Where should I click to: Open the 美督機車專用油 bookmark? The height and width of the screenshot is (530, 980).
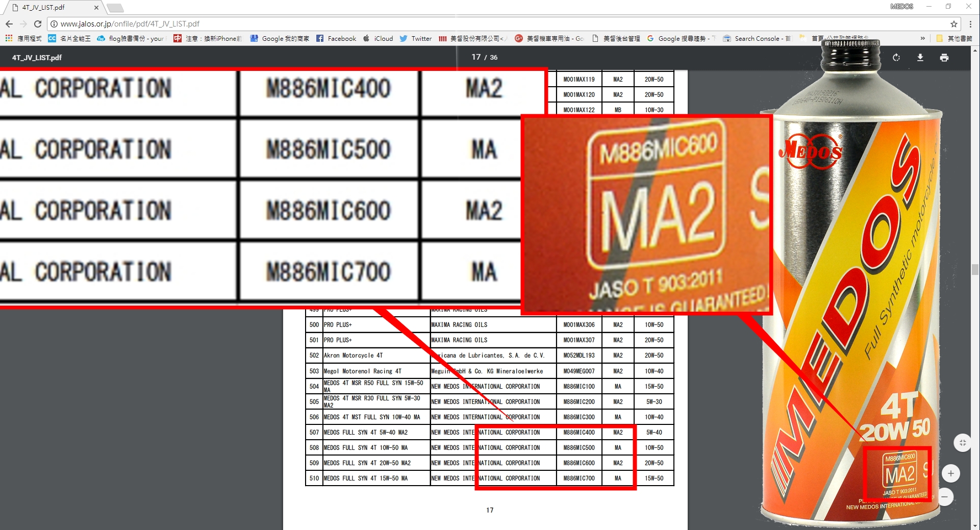(549, 38)
